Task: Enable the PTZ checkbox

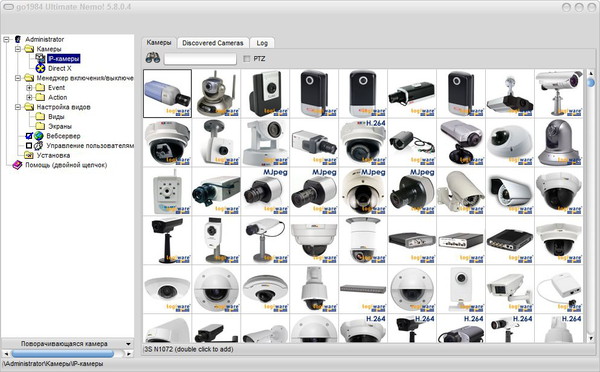Action: [247, 59]
